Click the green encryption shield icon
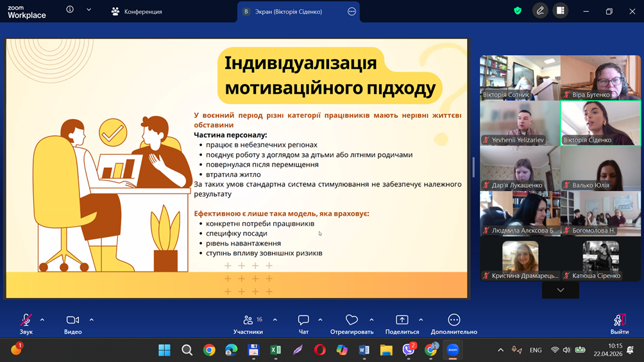This screenshot has height=362, width=644. (518, 11)
